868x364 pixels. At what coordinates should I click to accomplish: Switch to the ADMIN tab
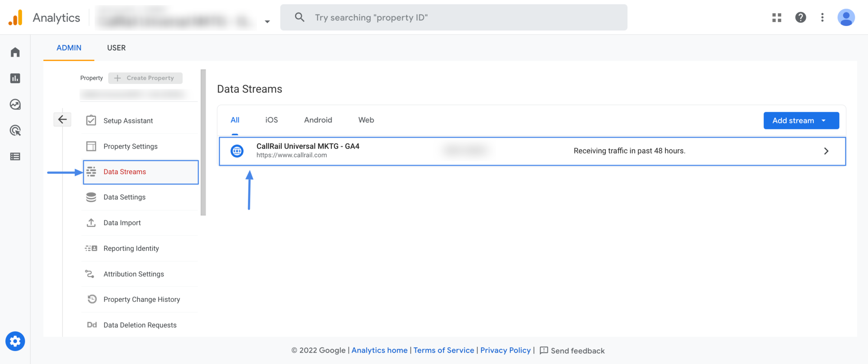click(69, 48)
